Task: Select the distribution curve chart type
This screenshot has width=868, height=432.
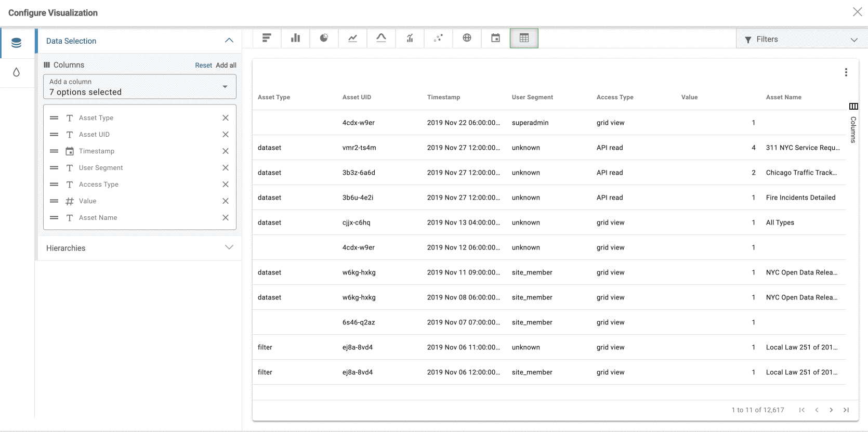Action: click(381, 38)
